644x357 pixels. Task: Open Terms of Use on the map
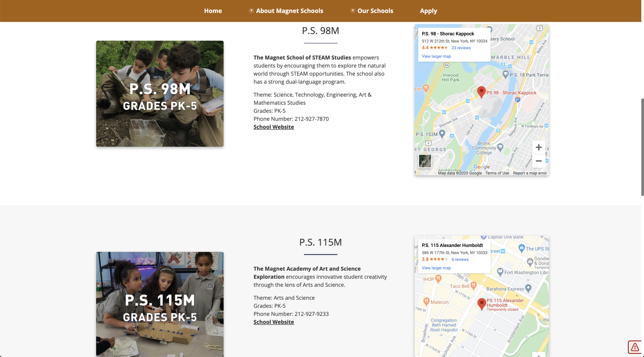tap(497, 173)
